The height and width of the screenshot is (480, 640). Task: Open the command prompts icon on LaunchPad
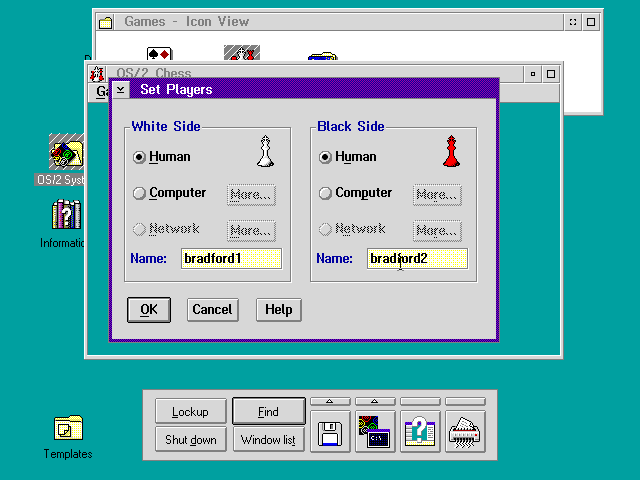(375, 432)
